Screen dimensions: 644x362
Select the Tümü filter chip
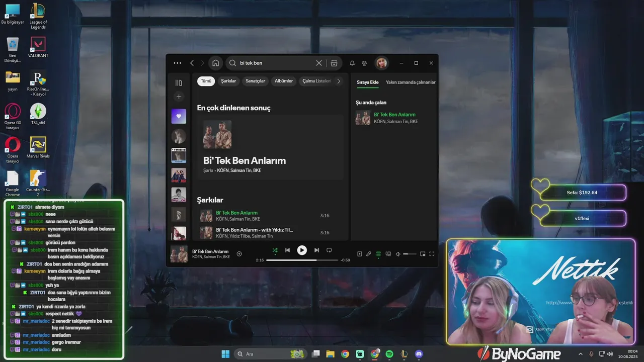click(x=206, y=81)
